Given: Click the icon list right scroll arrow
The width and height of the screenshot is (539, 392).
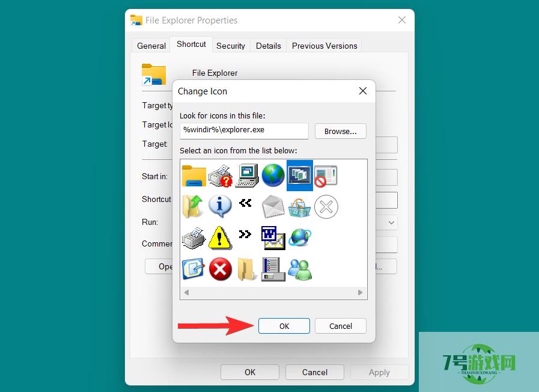Looking at the screenshot, I should pyautogui.click(x=361, y=293).
